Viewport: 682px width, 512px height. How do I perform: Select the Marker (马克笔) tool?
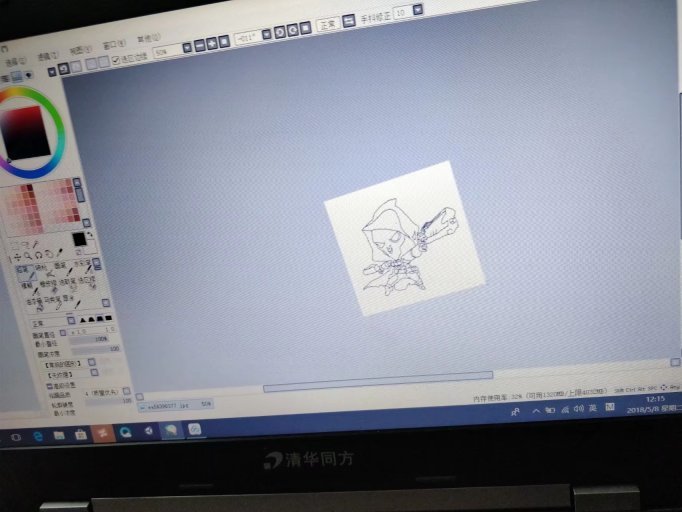point(53,301)
